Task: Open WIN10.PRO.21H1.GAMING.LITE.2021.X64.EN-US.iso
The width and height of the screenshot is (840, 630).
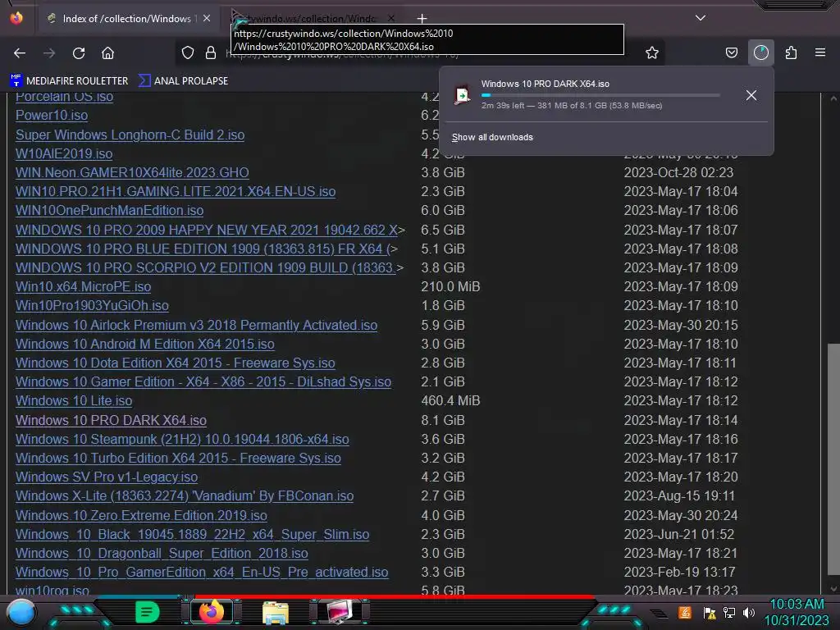Action: click(176, 191)
